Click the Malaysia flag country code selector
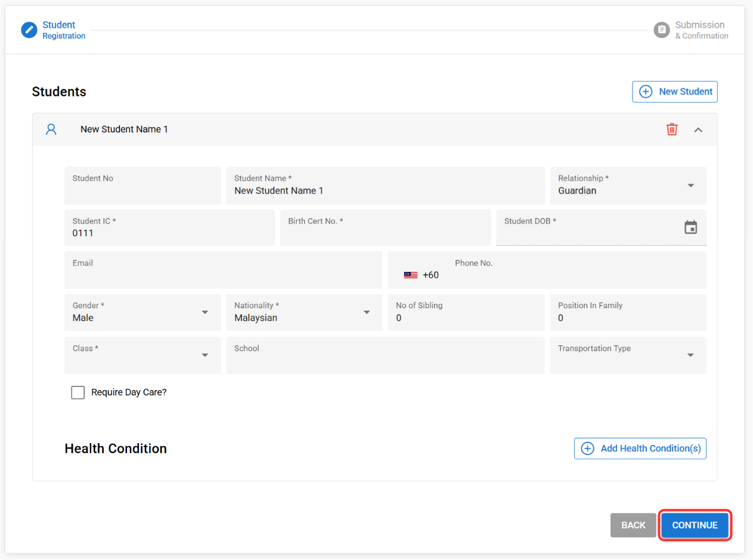Screen dimensions: 753x560 (411, 275)
